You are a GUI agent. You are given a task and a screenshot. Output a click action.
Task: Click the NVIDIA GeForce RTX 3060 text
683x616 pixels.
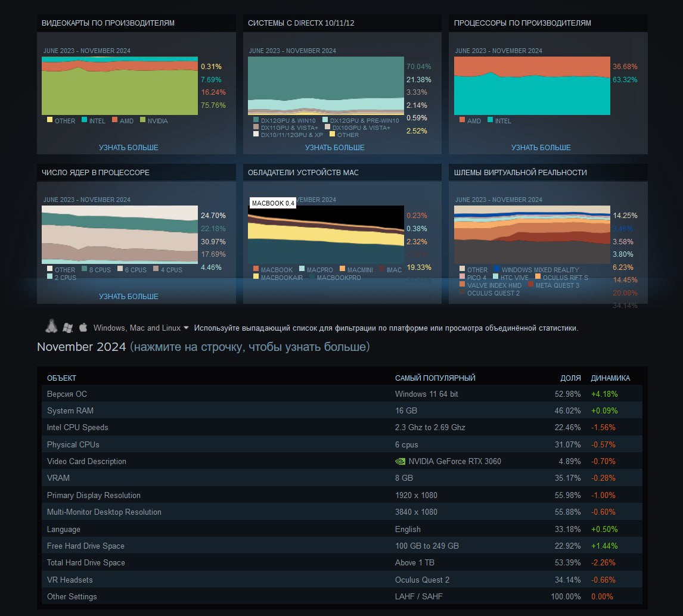[455, 461]
